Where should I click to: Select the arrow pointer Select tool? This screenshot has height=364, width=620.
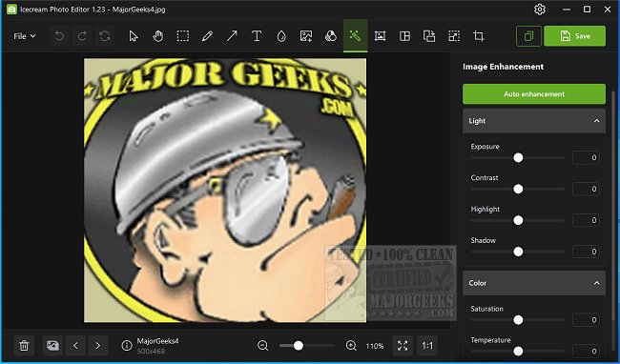click(x=134, y=36)
